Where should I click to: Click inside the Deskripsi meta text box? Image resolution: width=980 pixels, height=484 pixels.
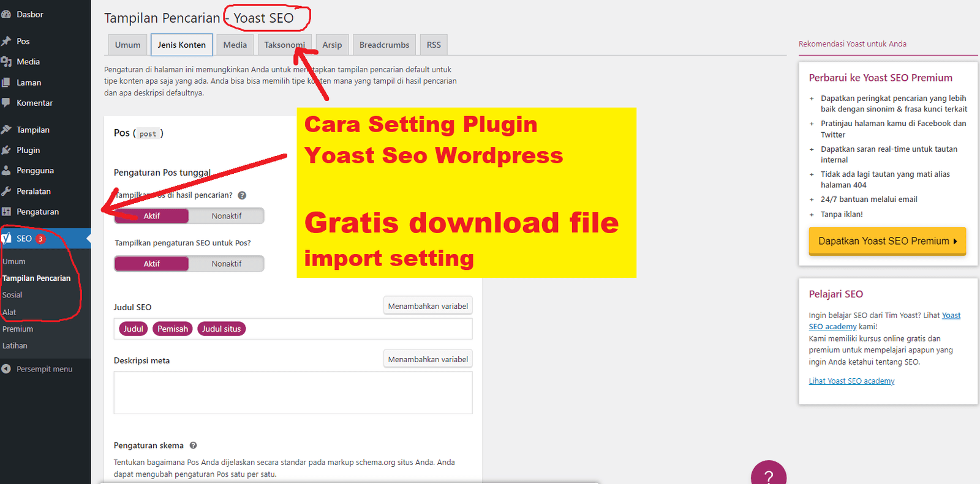coord(293,392)
